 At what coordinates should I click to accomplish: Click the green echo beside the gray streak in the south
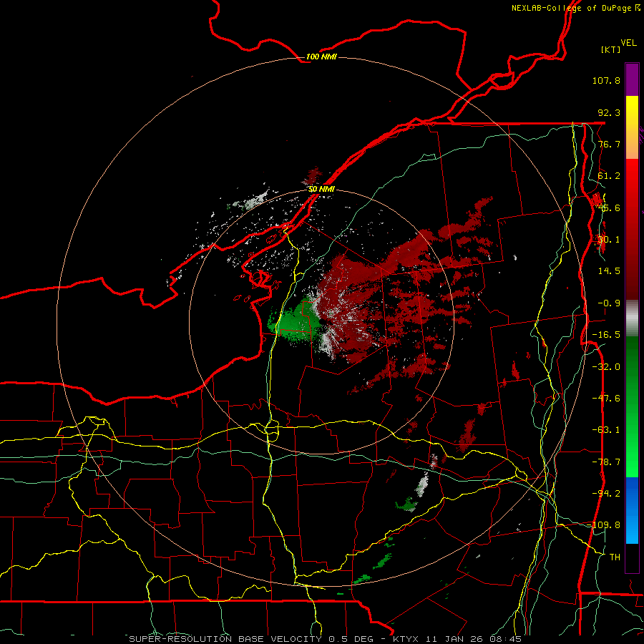click(407, 504)
